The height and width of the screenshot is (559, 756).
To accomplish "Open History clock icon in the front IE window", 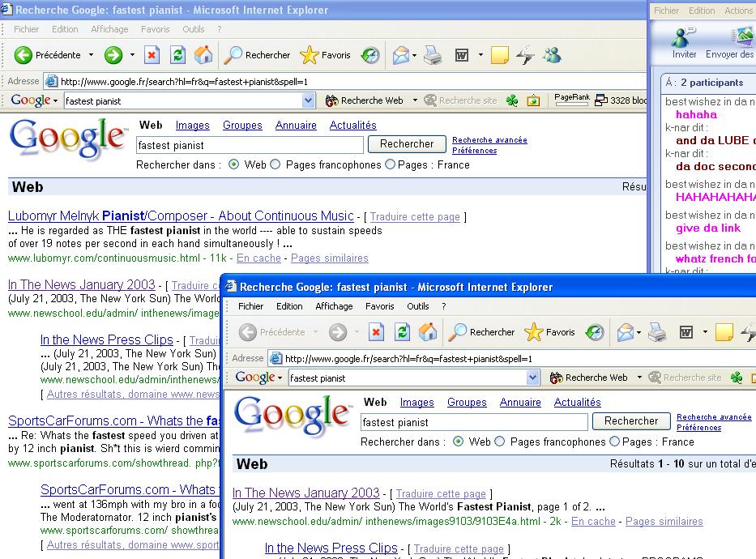I will [595, 332].
